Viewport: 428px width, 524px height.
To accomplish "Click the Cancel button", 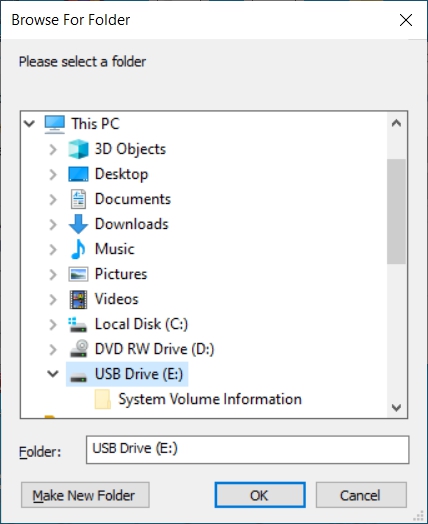I will point(361,495).
